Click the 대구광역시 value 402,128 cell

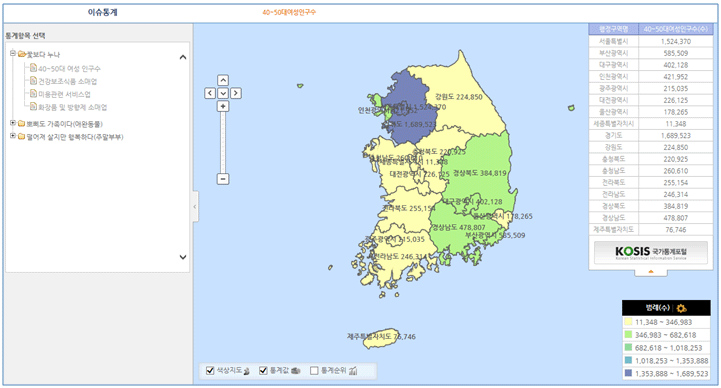[675, 65]
